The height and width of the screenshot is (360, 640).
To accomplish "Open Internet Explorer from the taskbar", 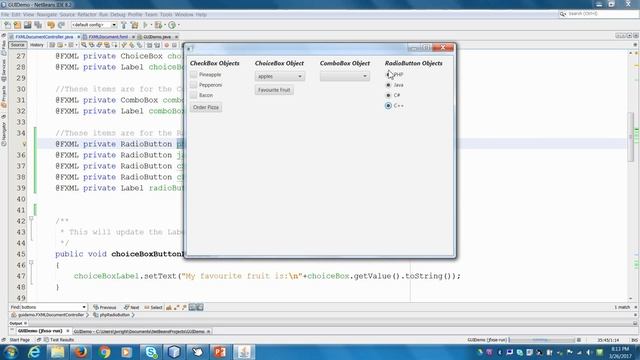I will (x=34, y=352).
